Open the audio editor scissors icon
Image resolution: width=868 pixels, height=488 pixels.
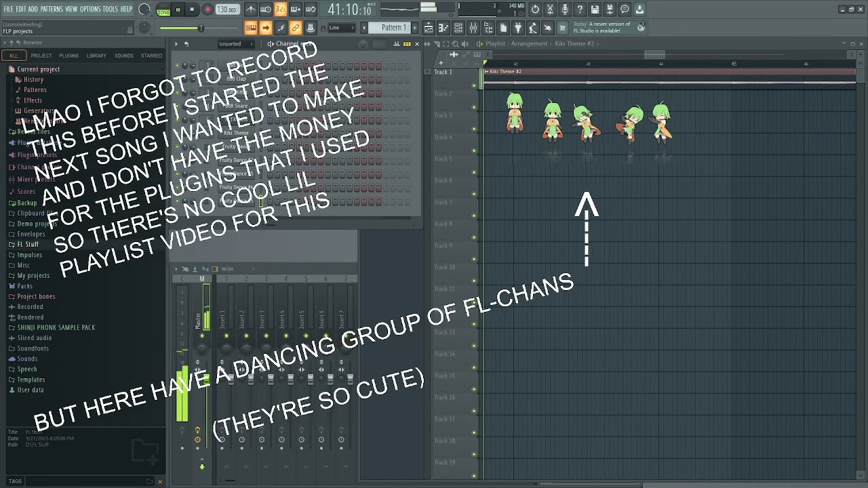(550, 9)
